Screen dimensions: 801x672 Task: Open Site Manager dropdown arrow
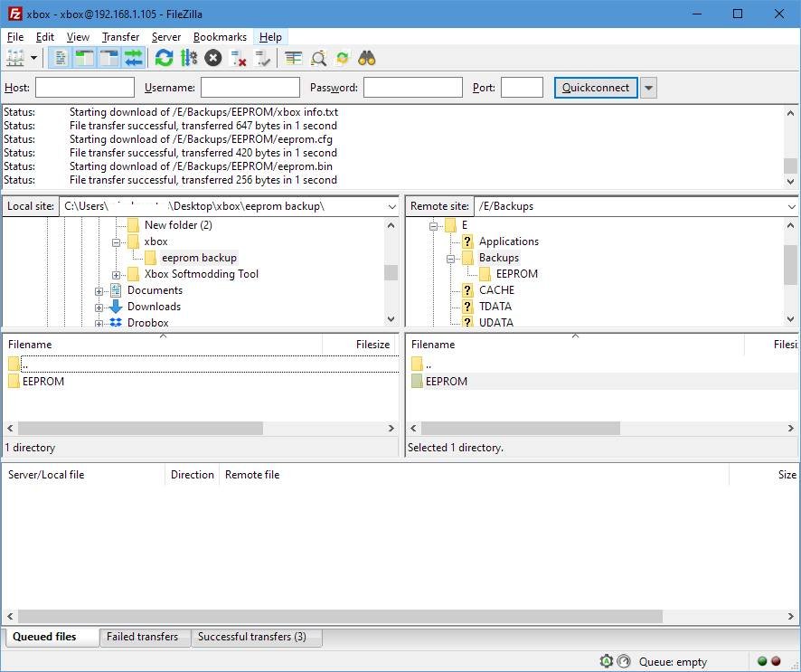coord(33,58)
